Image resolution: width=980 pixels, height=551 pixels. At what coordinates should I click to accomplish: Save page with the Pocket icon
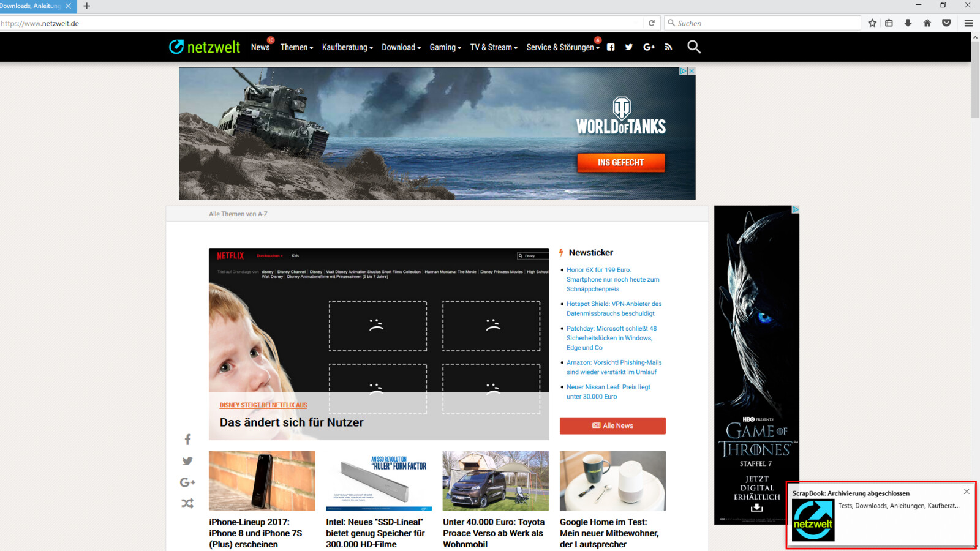click(x=946, y=23)
